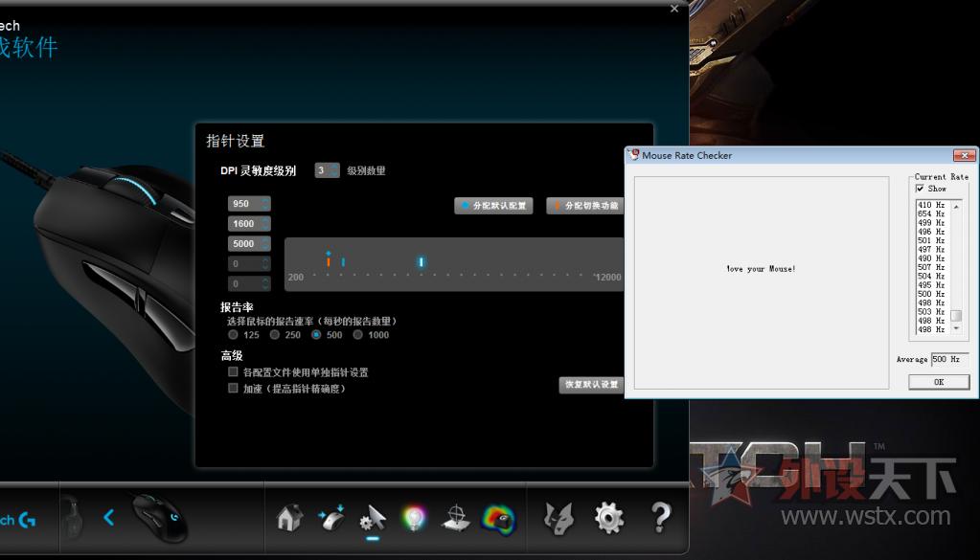The height and width of the screenshot is (560, 980).
Task: Click the settings gear icon
Action: point(609,518)
